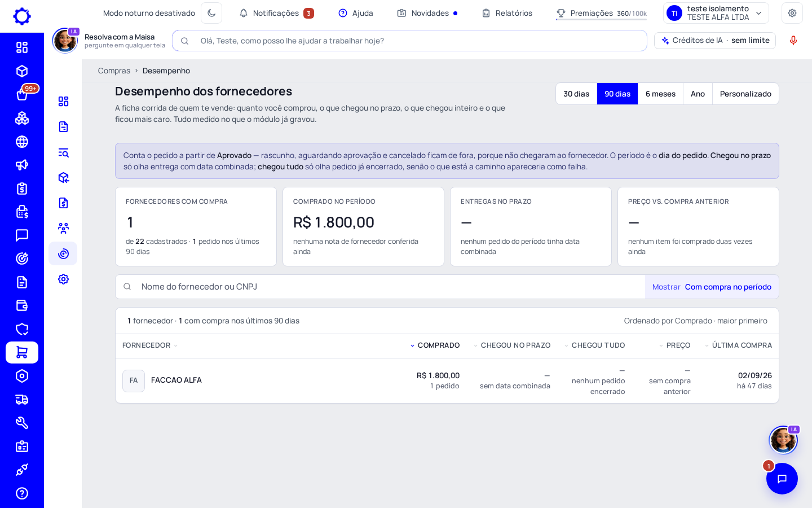
Task: Click the box with return arrow submenu icon
Action: point(63,178)
